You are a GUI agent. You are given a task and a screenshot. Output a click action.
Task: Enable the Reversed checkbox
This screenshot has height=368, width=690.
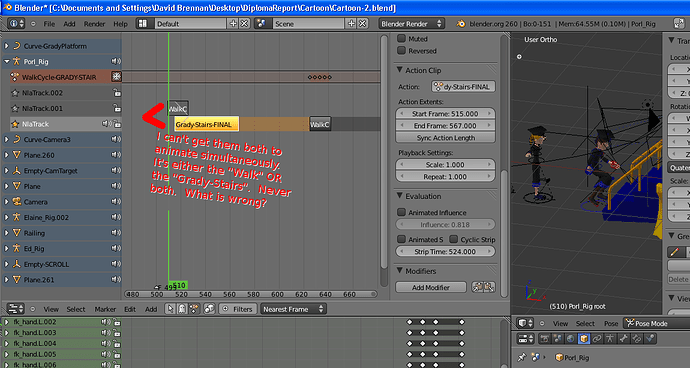click(401, 51)
